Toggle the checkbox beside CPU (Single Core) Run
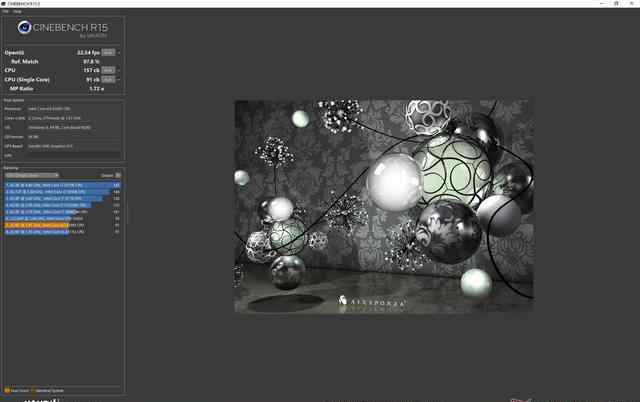 (119, 80)
